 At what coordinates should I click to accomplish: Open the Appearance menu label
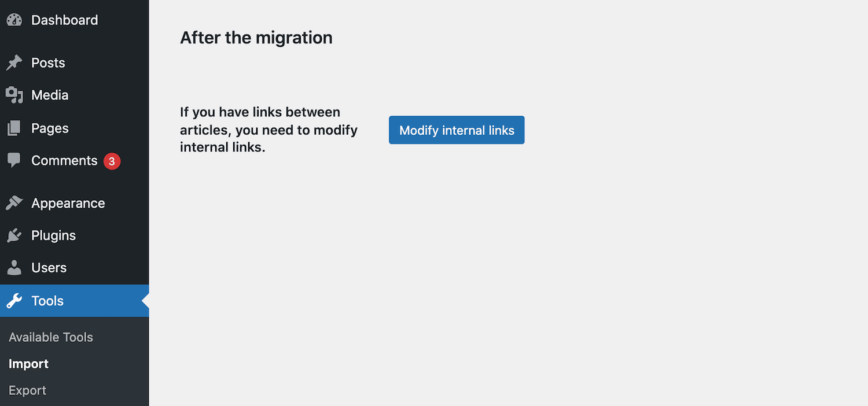68,204
